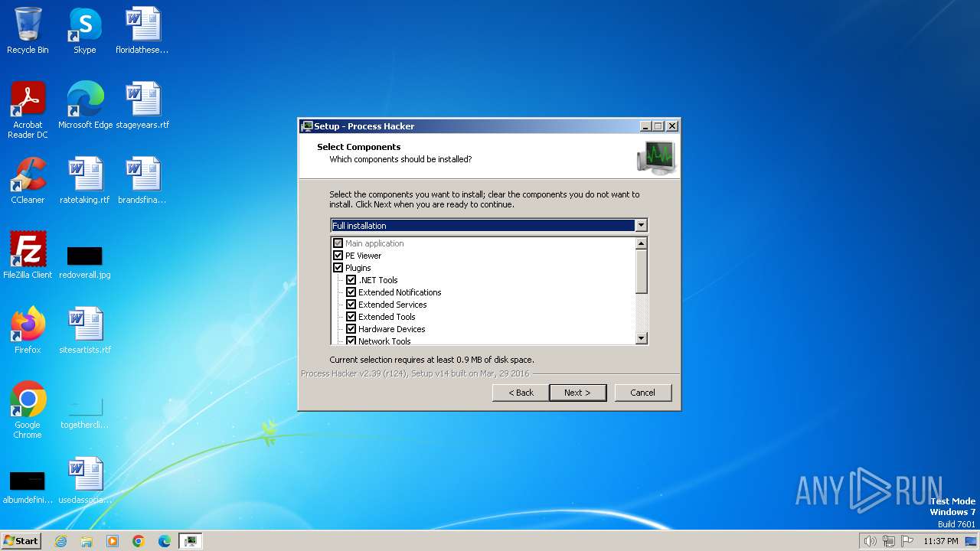The height and width of the screenshot is (551, 980).
Task: Click the component list scroll-up arrow
Action: (642, 243)
